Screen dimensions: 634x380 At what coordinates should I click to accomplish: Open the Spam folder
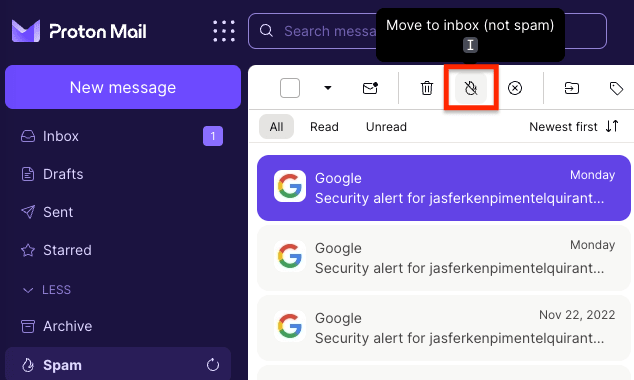click(118, 365)
